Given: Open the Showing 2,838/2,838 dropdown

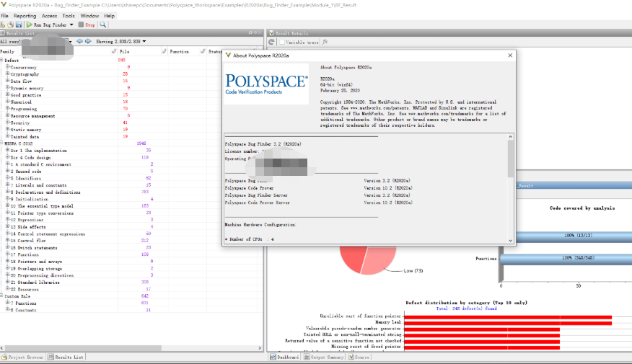Looking at the screenshot, I should pos(144,41).
